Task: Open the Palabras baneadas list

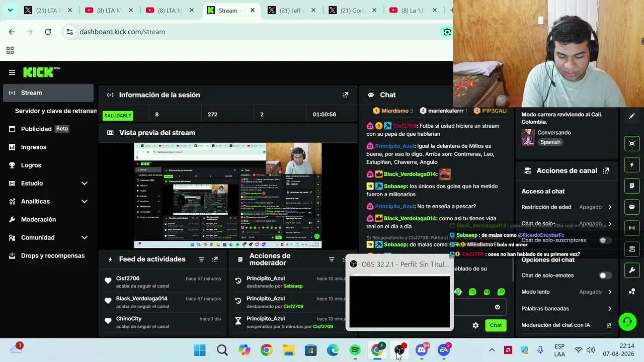Action: [567, 309]
